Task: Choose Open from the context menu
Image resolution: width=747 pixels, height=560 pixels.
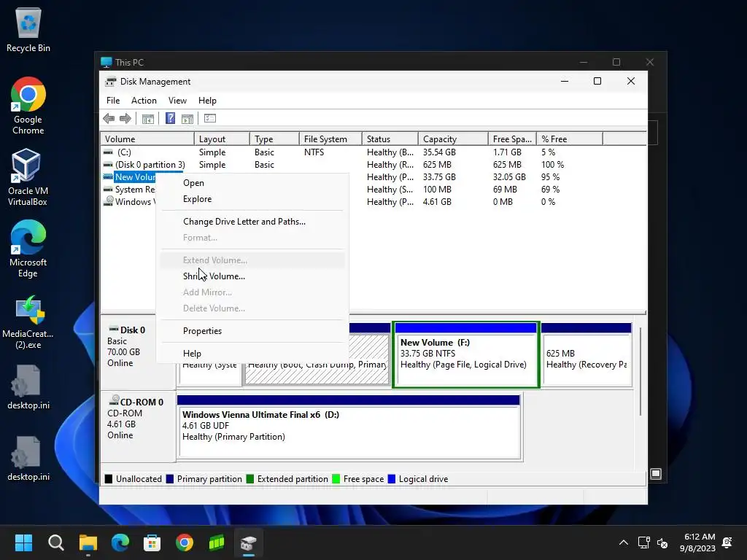Action: 252,183
